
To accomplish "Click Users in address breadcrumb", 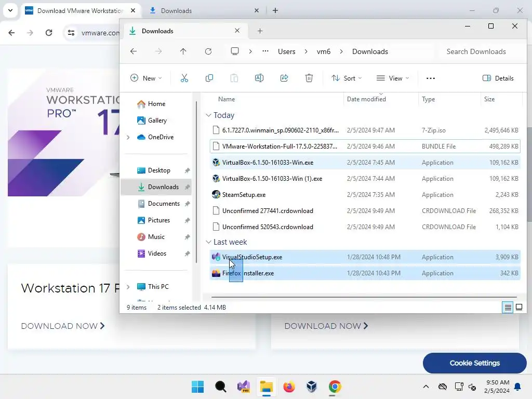I will [286, 51].
